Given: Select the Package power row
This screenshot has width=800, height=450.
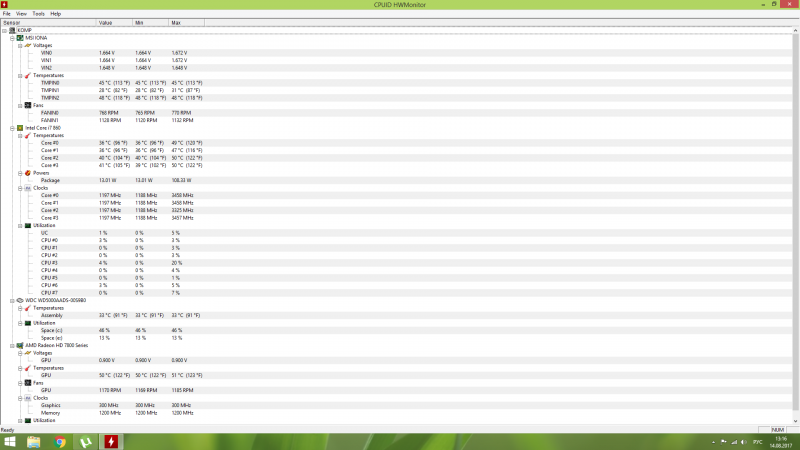Looking at the screenshot, I should 396,181.
